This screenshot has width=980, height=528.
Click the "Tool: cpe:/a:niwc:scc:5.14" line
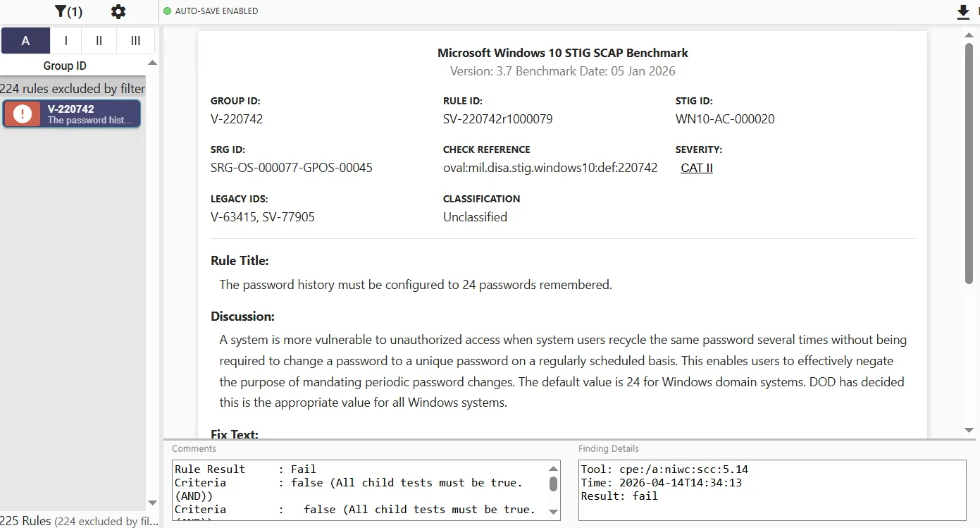coord(664,469)
